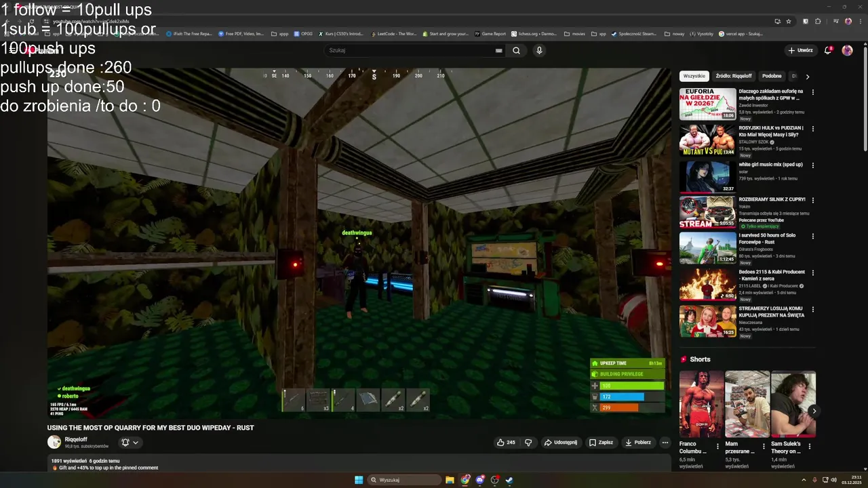The image size is (868, 488).
Task: Open options for Streamerzy losują video
Action: coord(812,310)
